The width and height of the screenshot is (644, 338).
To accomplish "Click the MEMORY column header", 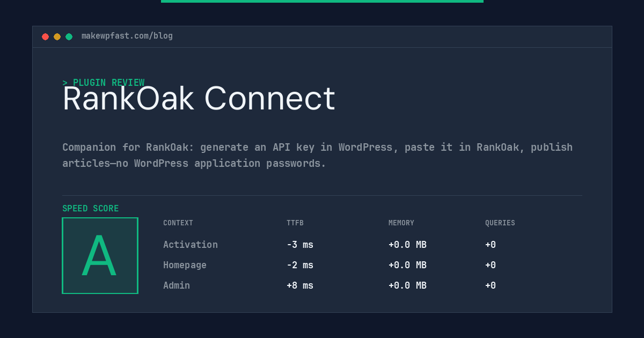I will coord(401,223).
